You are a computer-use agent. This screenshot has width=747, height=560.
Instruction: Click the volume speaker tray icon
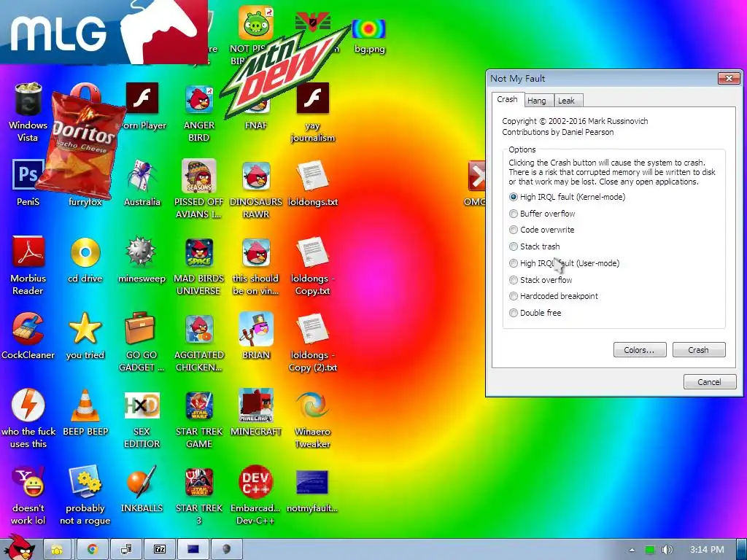(667, 550)
